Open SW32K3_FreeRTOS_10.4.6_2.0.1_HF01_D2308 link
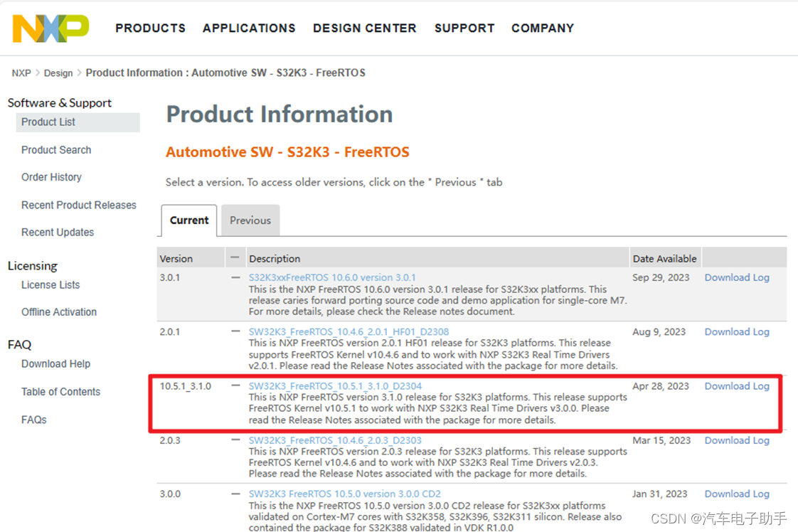This screenshot has height=532, width=798. [x=349, y=332]
